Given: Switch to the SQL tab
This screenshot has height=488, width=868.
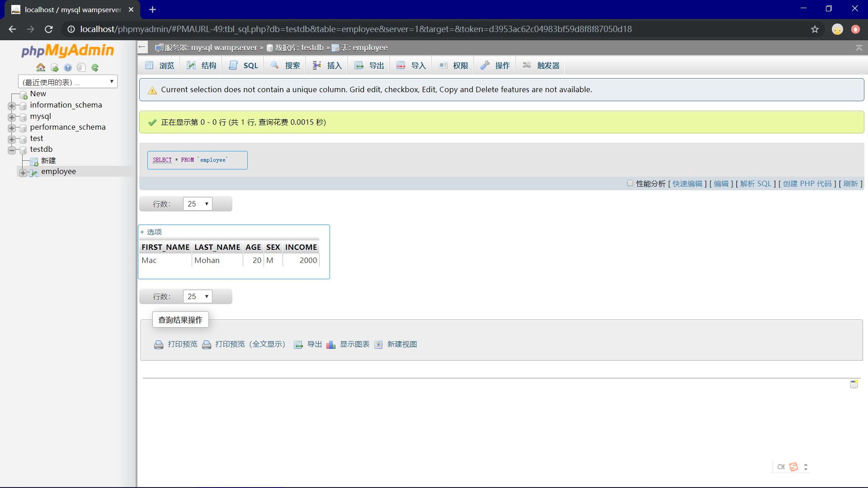Looking at the screenshot, I should [x=244, y=66].
